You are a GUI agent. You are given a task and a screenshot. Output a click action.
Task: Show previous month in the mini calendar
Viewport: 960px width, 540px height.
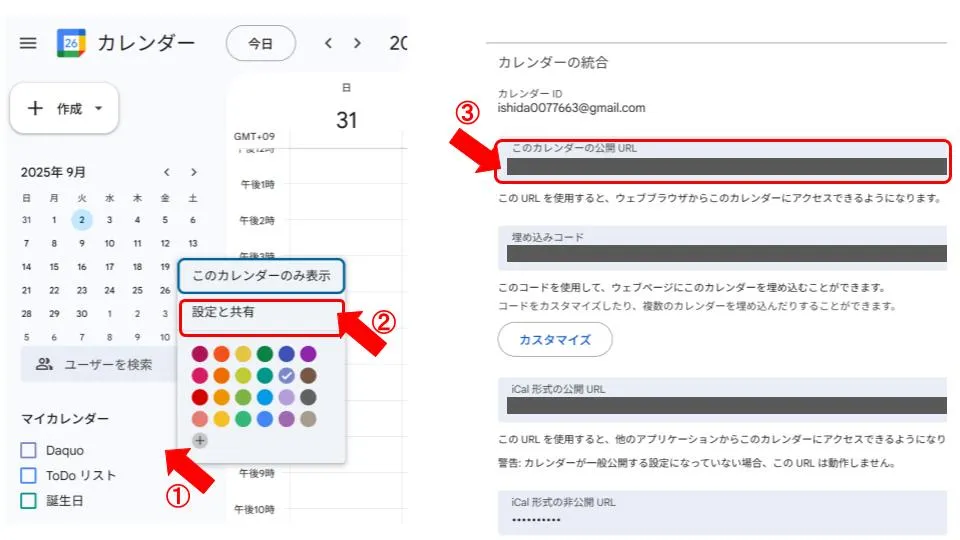[167, 172]
